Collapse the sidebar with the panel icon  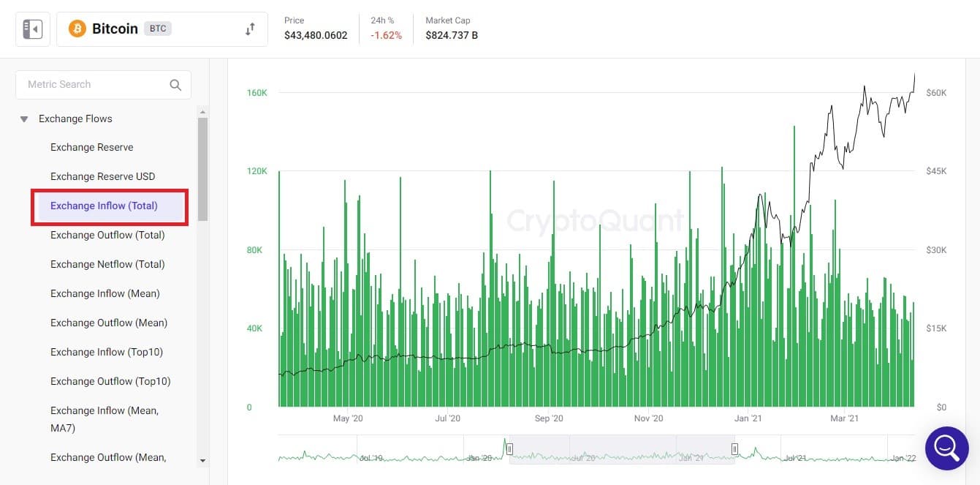coord(33,29)
